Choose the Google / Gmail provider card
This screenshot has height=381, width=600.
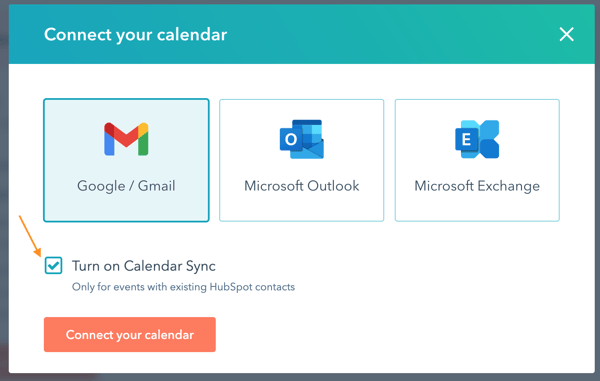point(126,160)
